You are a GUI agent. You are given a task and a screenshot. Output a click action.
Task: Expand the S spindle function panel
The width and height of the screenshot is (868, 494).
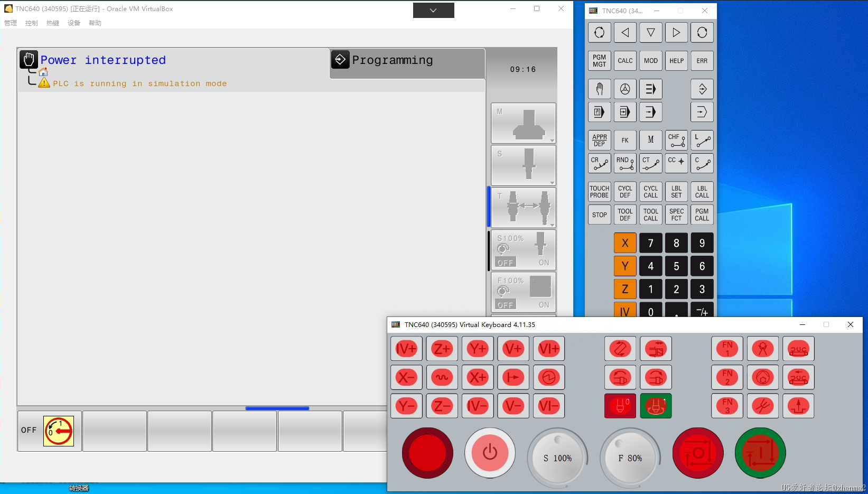point(523,165)
